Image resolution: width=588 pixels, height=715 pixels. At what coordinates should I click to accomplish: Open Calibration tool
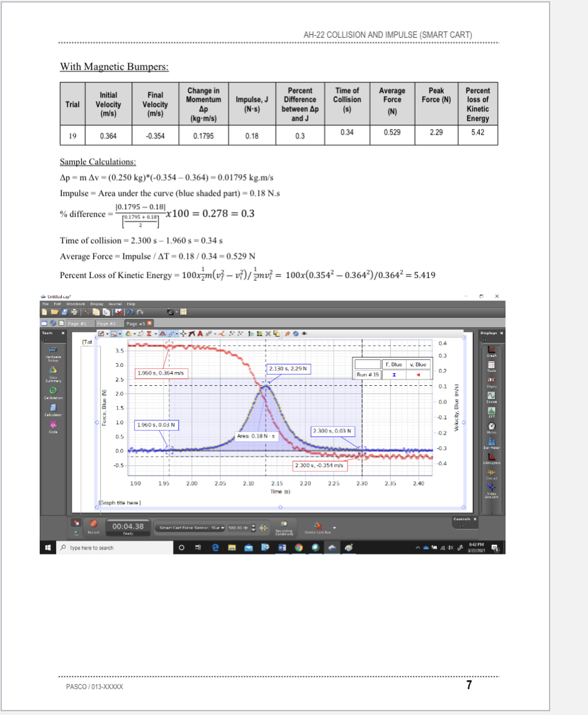click(53, 392)
